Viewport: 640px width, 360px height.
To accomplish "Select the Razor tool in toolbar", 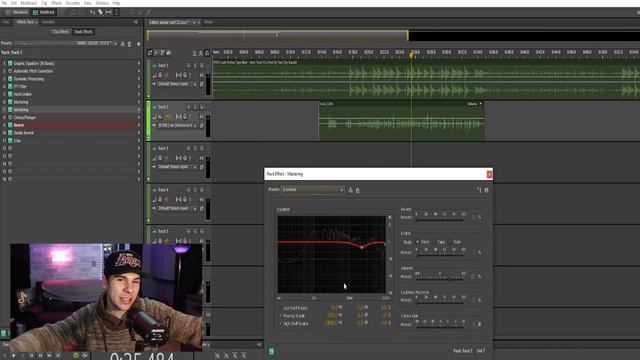I will pyautogui.click(x=100, y=12).
